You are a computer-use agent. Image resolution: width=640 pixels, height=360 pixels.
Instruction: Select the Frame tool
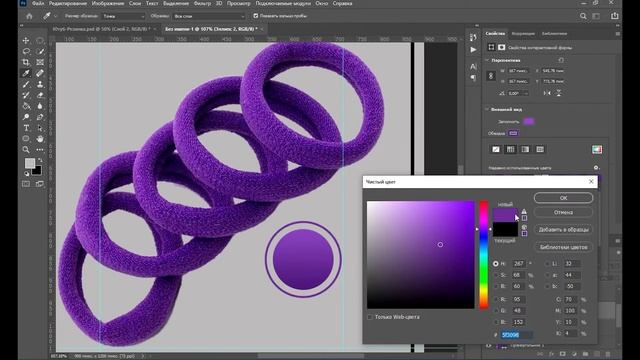point(40,62)
